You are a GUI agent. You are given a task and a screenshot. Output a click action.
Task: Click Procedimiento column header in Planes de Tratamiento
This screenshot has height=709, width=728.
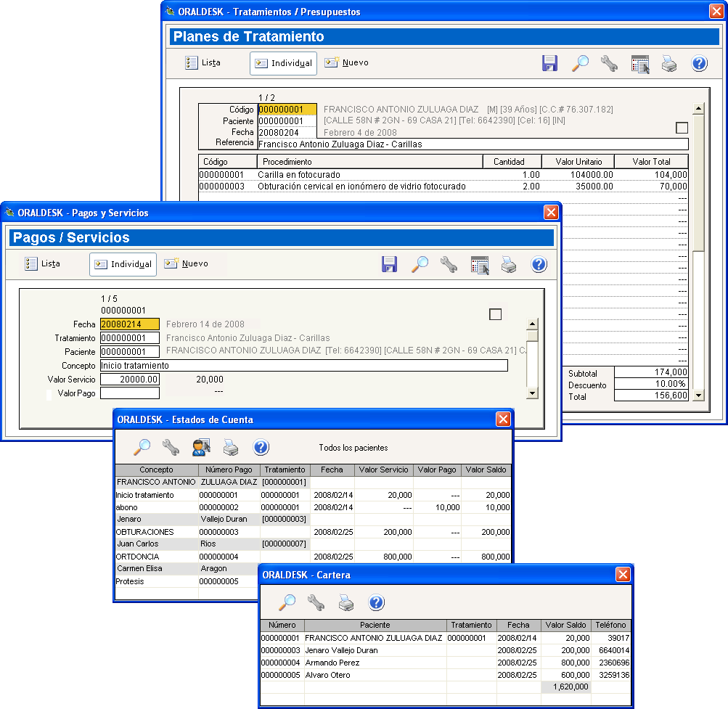(x=370, y=162)
